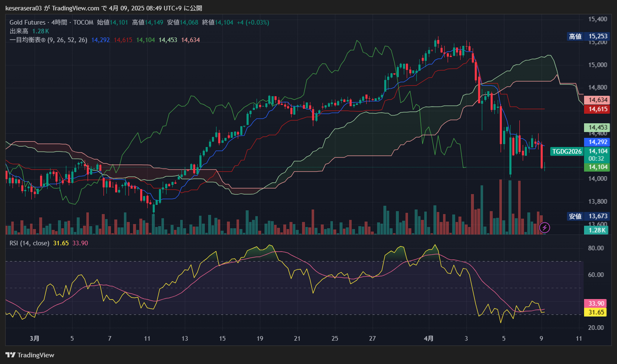The image size is (617, 364).
Task: Click the 21 date label on the time axis
Action: click(297, 338)
